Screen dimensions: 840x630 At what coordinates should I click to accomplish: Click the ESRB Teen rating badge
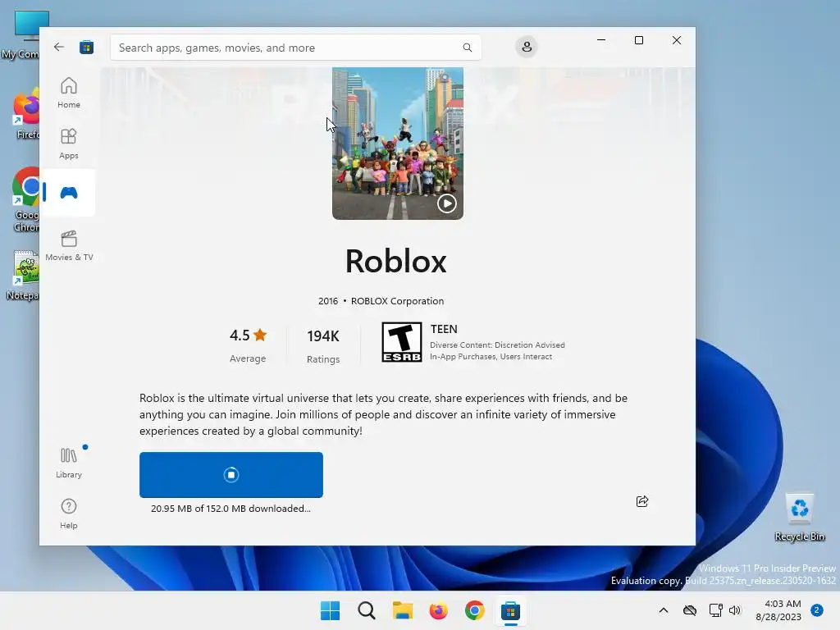click(x=401, y=342)
